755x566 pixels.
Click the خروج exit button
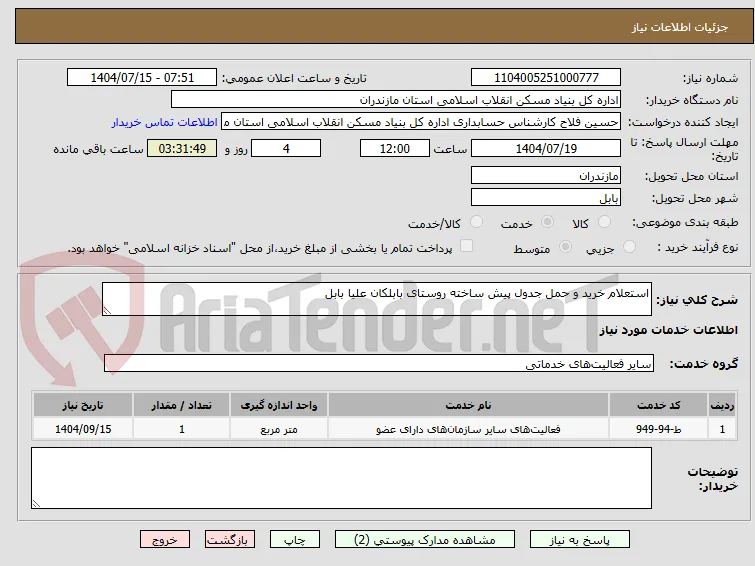(x=165, y=540)
